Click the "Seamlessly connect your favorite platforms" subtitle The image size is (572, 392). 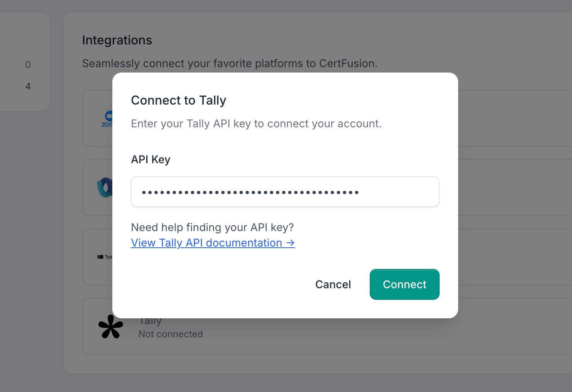click(x=230, y=64)
